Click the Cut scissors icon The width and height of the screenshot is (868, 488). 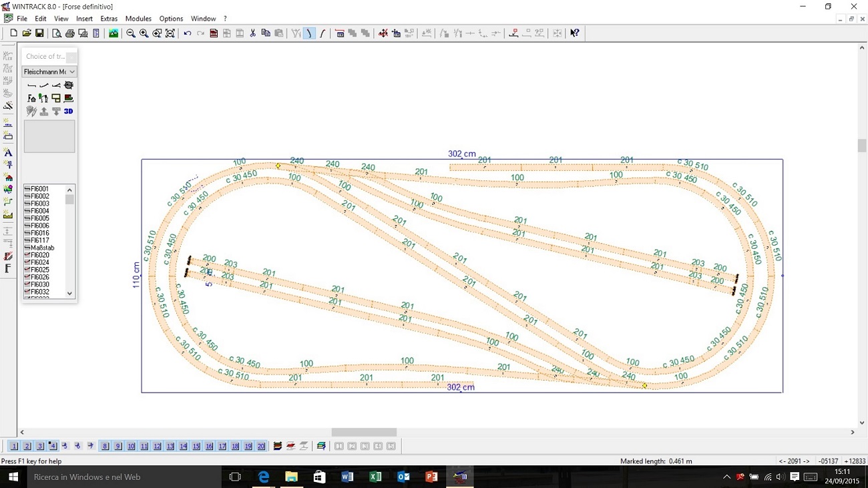252,33
